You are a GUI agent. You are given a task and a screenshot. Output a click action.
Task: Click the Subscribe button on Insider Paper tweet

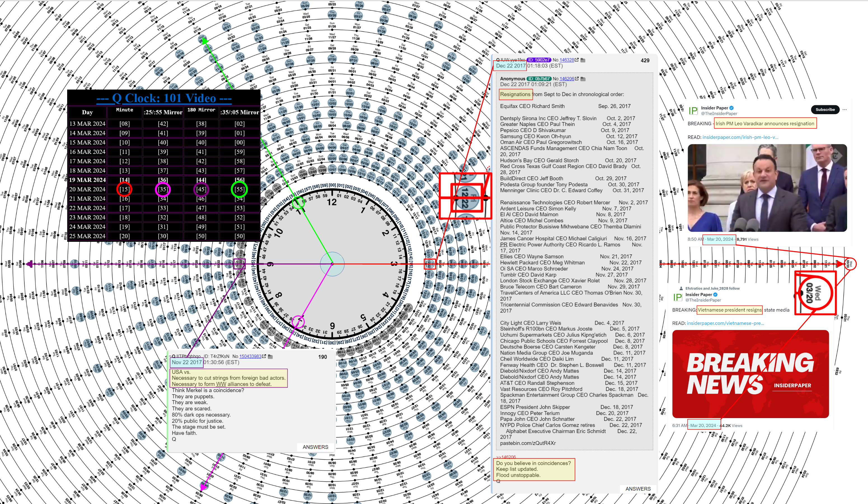(x=825, y=109)
